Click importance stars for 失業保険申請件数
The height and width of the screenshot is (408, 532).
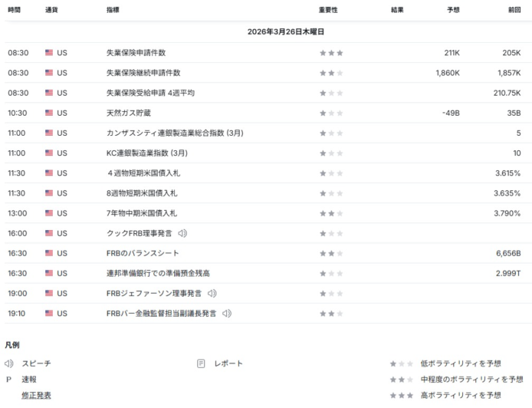pos(331,53)
